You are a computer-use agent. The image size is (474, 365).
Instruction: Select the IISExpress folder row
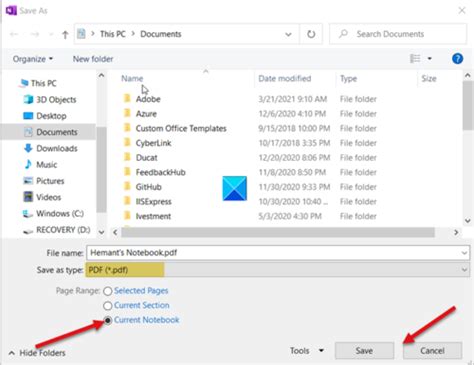[x=153, y=202]
